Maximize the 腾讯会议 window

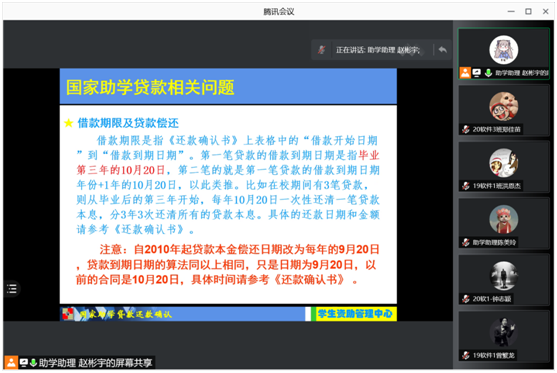click(x=528, y=11)
